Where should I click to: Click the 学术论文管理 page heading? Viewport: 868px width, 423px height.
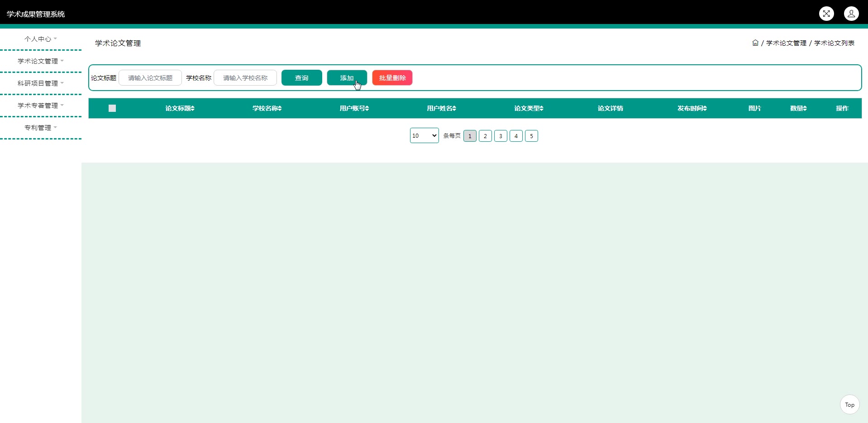(x=118, y=43)
